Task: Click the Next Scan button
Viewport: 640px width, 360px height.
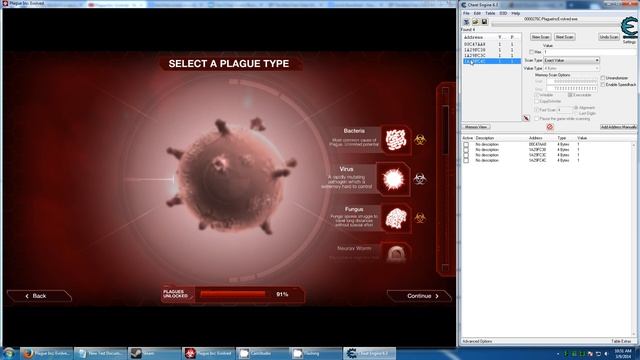Action: coord(564,37)
